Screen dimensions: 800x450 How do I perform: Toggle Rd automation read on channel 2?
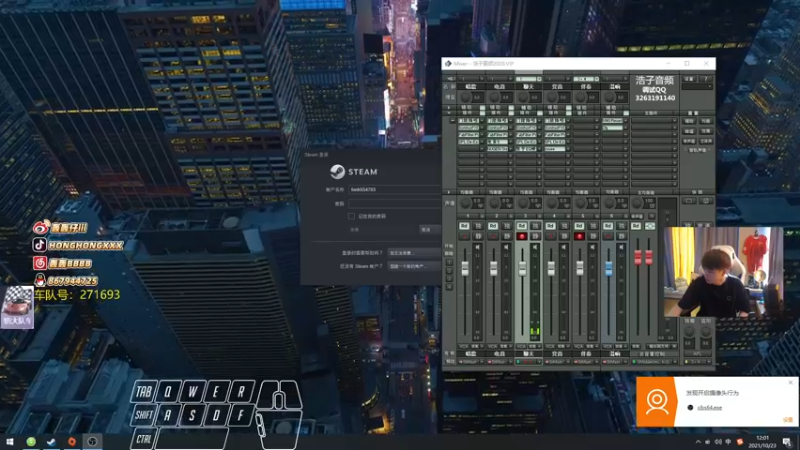[x=493, y=226]
